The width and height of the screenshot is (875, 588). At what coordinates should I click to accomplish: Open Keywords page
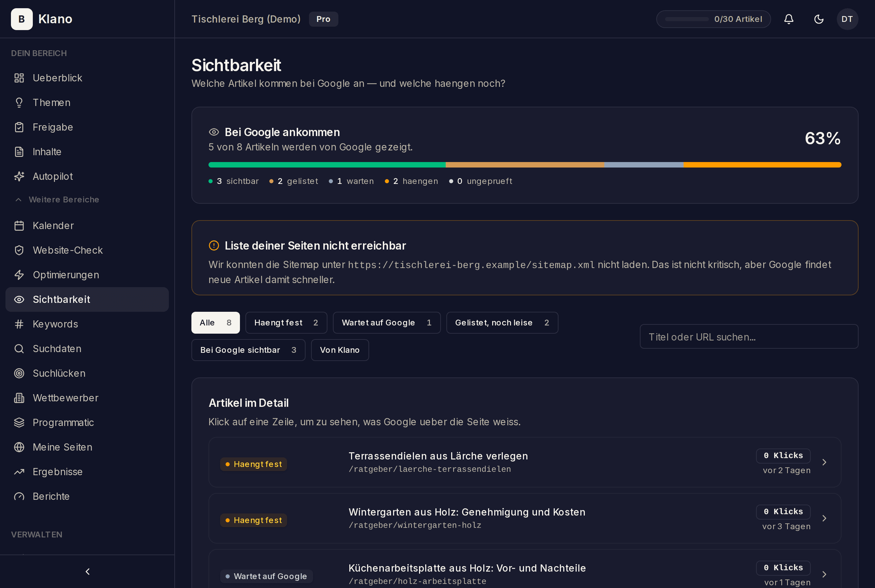pos(87,324)
